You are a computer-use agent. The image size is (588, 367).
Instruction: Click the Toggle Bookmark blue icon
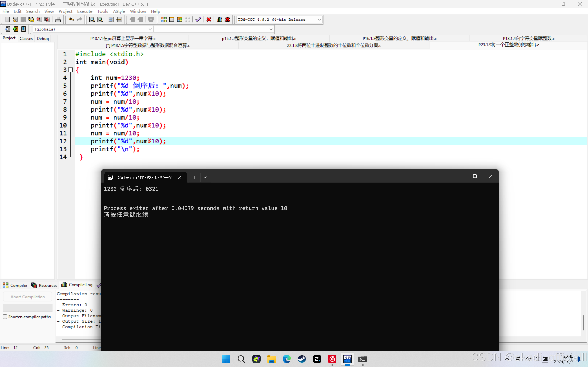[23, 29]
